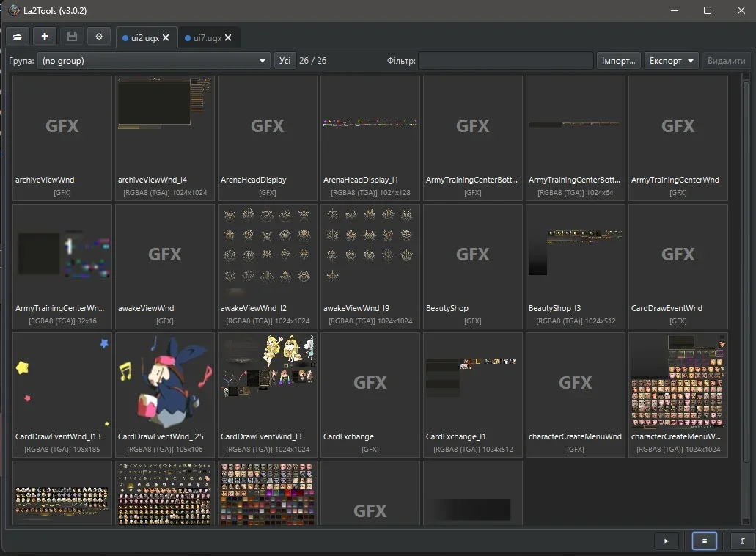Select the archiveViewWnd_I4 texture thumbnail

click(165, 138)
